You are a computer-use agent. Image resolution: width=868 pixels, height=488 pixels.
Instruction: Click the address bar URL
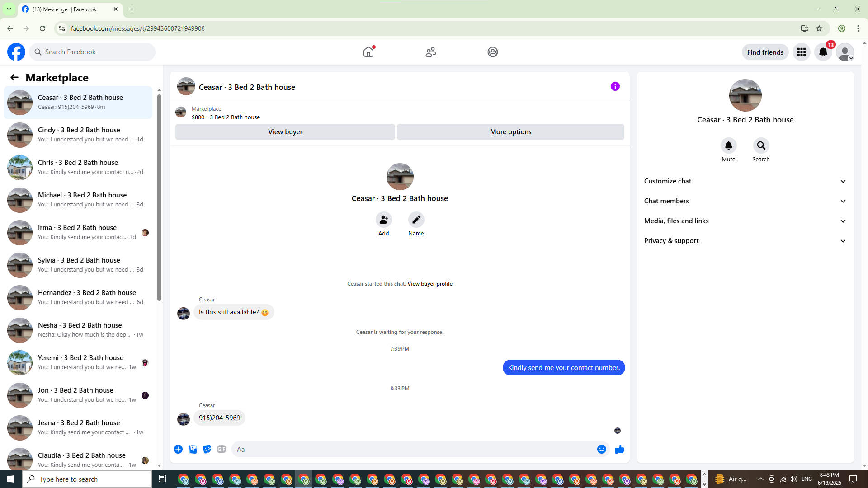(138, 28)
